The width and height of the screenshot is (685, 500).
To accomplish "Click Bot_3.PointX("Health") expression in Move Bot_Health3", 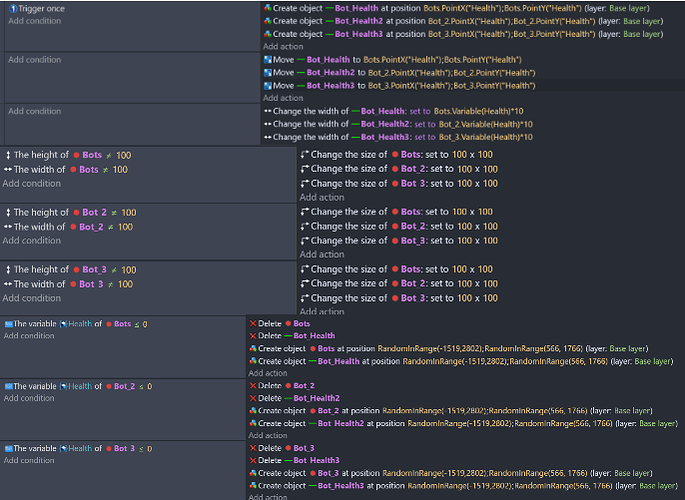I will (409, 86).
